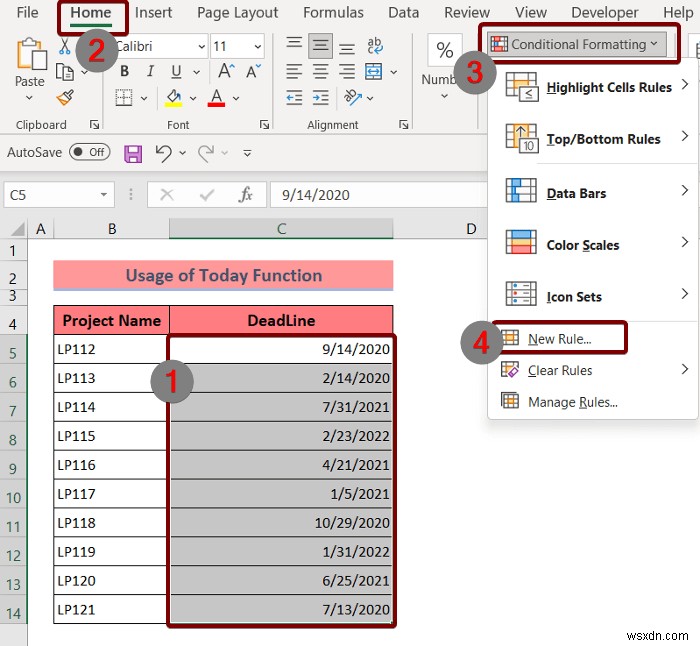Click the Middle Align icon
The image size is (700, 646).
[x=320, y=46]
